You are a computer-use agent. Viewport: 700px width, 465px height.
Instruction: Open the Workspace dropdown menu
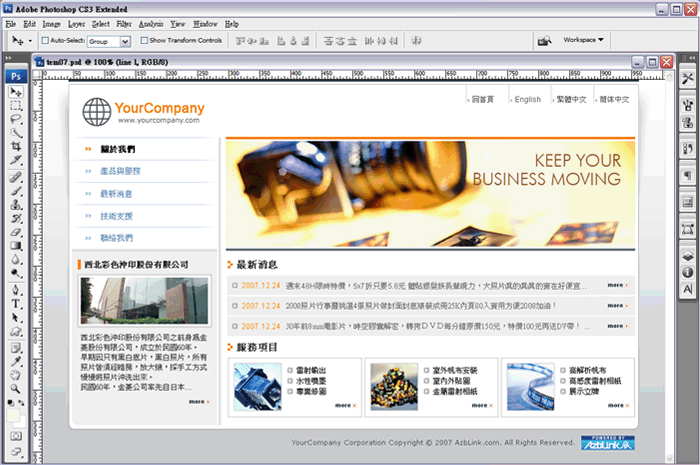pyautogui.click(x=584, y=41)
